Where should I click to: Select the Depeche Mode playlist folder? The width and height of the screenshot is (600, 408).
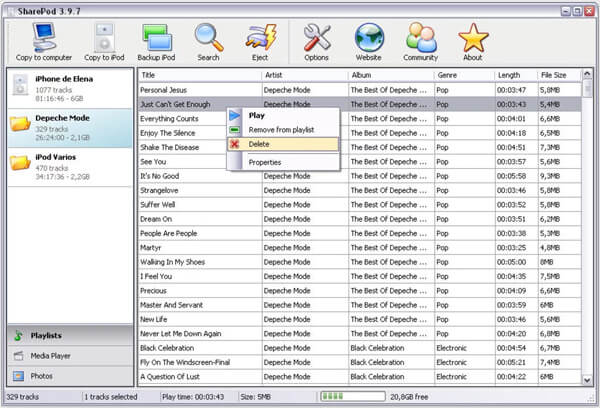[70, 128]
